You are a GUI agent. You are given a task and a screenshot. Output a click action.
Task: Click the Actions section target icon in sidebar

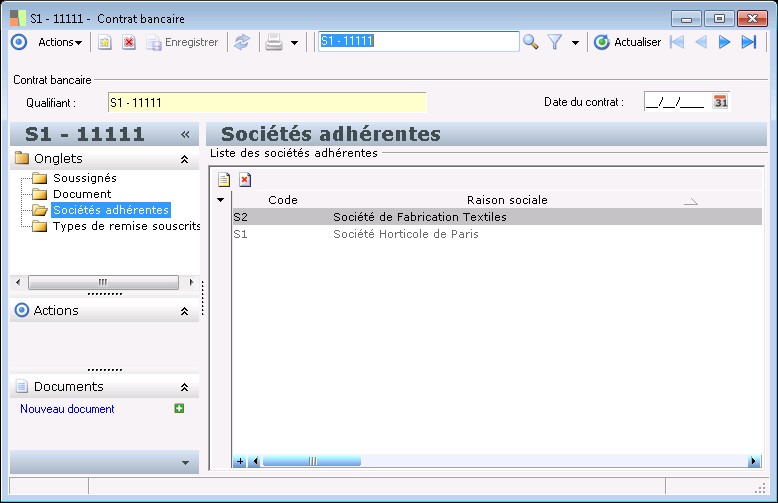tap(22, 311)
